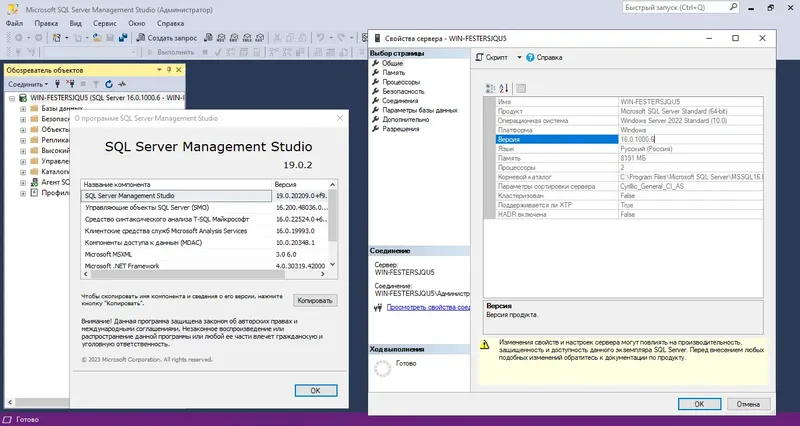
Task: Expand the Управление folder node
Action: point(23,161)
